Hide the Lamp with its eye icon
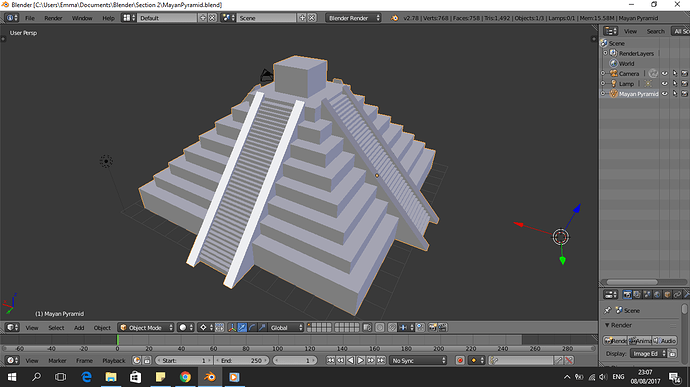Screen dimensions: 690x387 pos(664,84)
